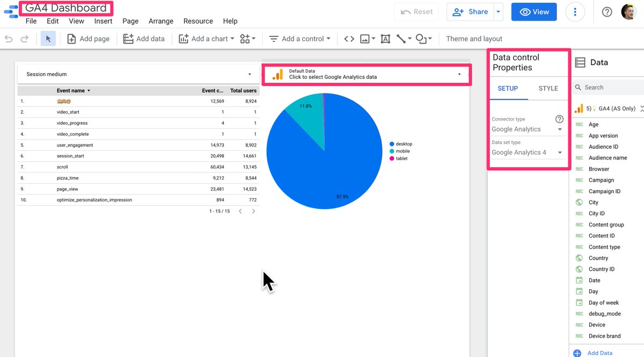Open Theme and layout panel

click(x=474, y=39)
